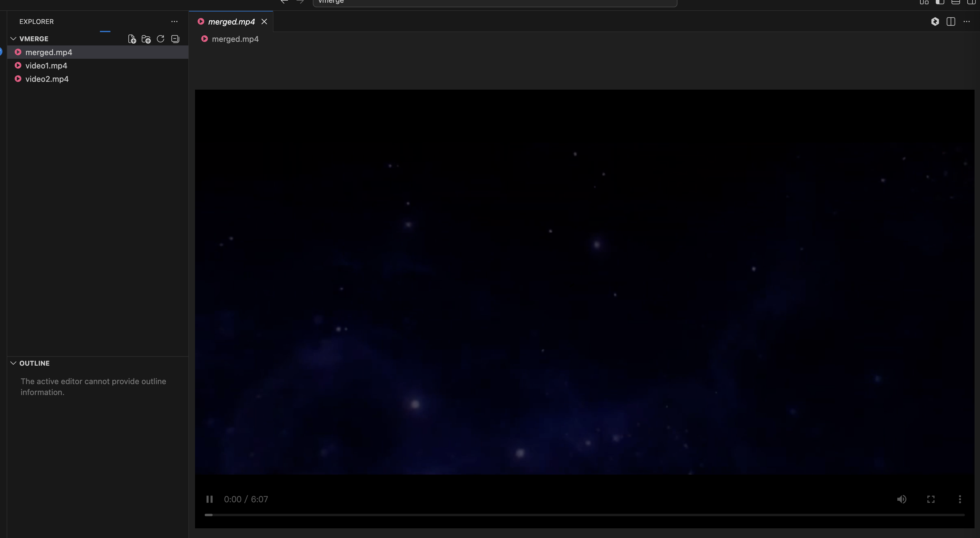Open video2.mp4 from Explorer

pyautogui.click(x=98, y=79)
